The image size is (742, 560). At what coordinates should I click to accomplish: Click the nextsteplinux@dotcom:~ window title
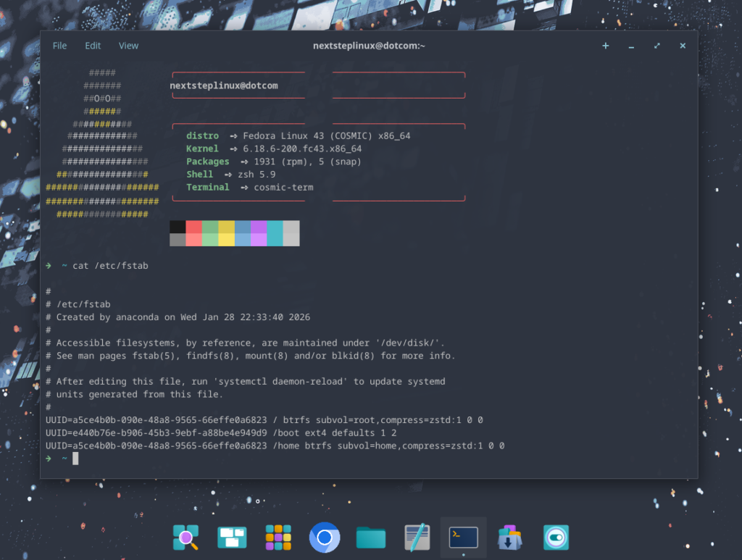point(369,46)
